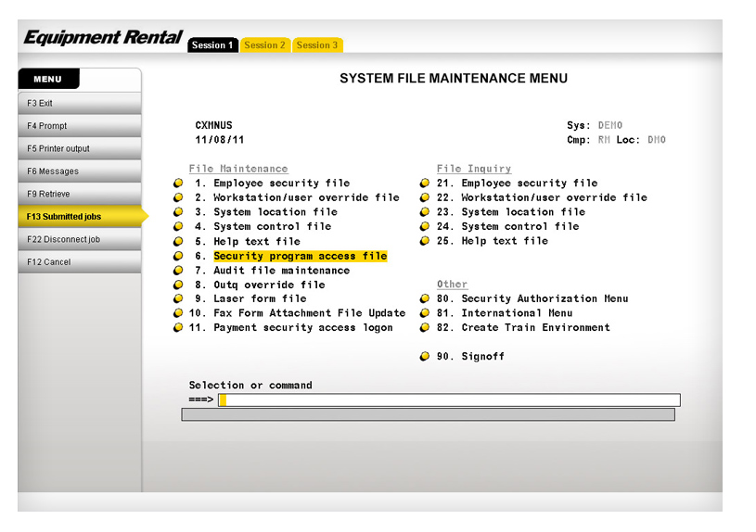Open inquiry '21. Employee security file'
The image size is (756, 532).
click(x=518, y=184)
